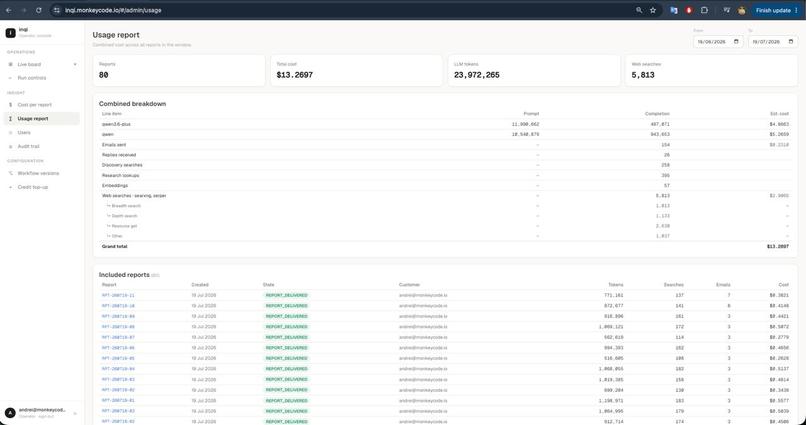
Task: Click the Grand total row label
Action: [114, 247]
